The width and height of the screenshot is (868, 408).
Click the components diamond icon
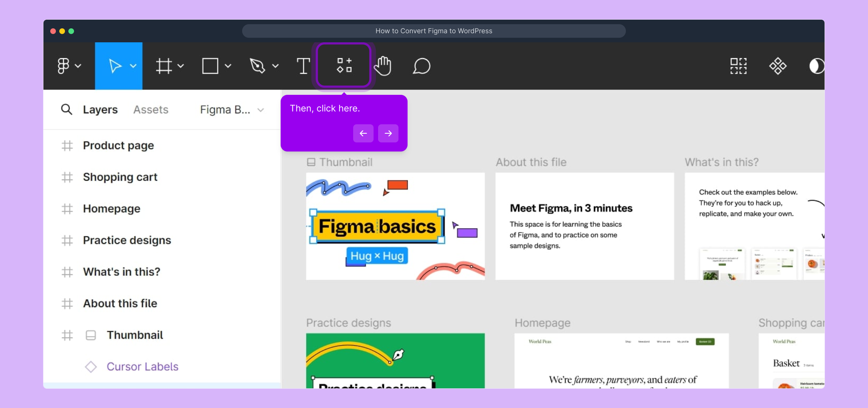click(778, 66)
